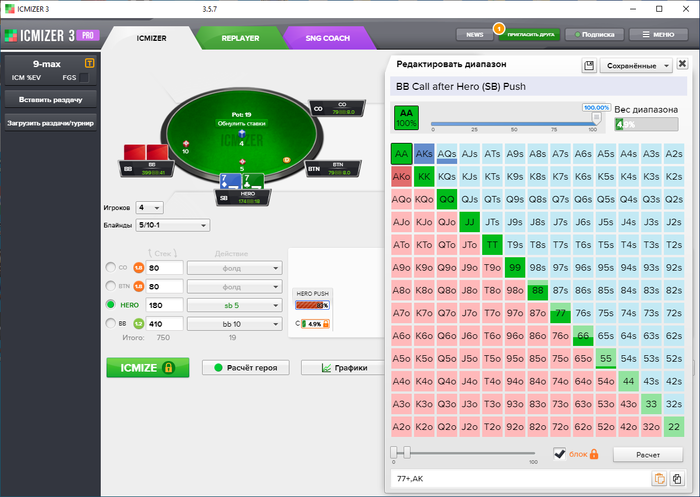Click the bottom range percent slider handle
This screenshot has height=497, width=700.
click(407, 452)
